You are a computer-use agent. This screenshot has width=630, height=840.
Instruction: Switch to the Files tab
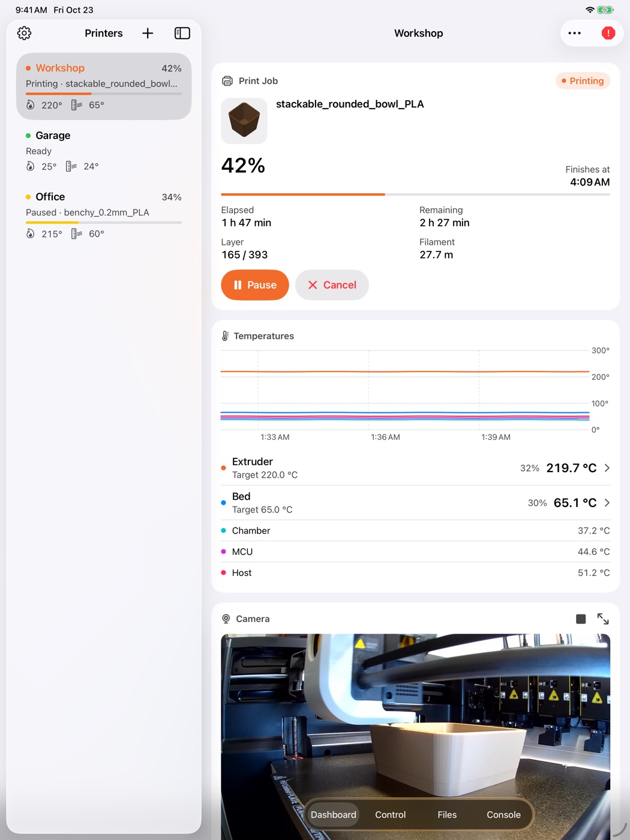[x=447, y=815]
